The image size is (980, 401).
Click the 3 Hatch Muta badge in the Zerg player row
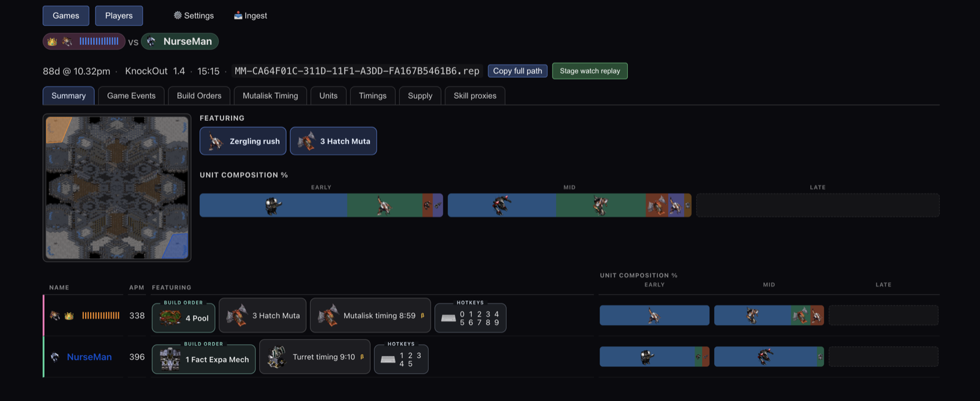coord(263,316)
